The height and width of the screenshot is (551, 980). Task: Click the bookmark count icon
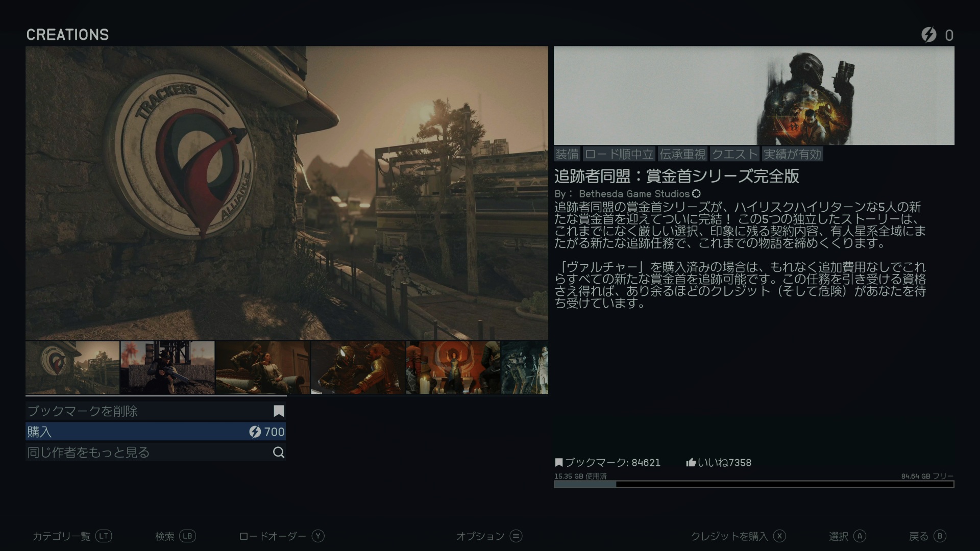(559, 463)
